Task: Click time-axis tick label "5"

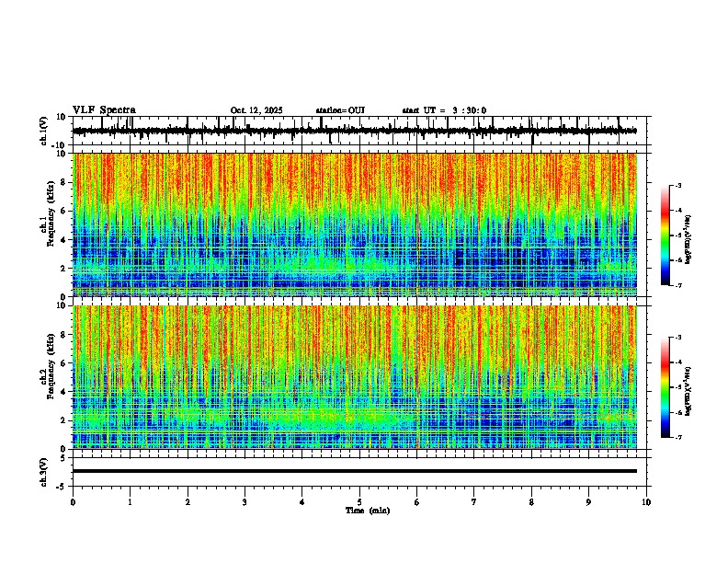Action: point(359,502)
